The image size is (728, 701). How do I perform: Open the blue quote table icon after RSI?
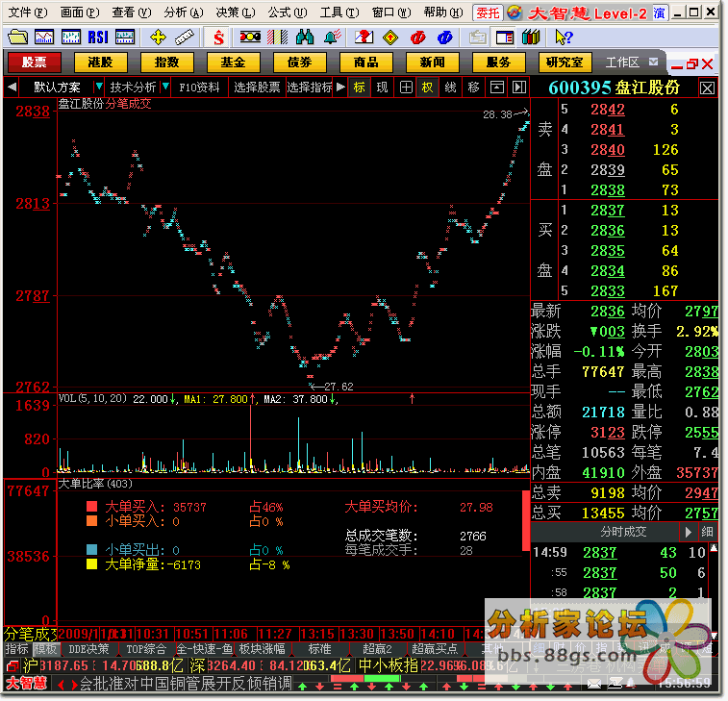[125, 38]
